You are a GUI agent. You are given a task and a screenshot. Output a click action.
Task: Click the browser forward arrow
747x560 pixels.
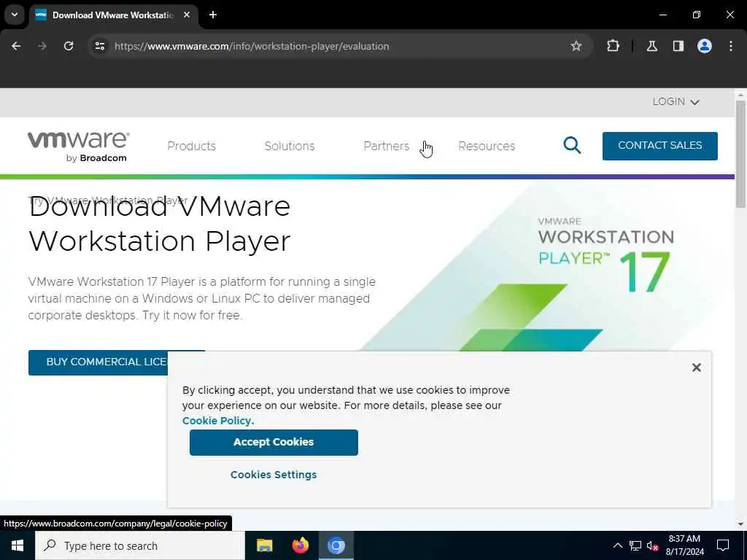[x=42, y=46]
